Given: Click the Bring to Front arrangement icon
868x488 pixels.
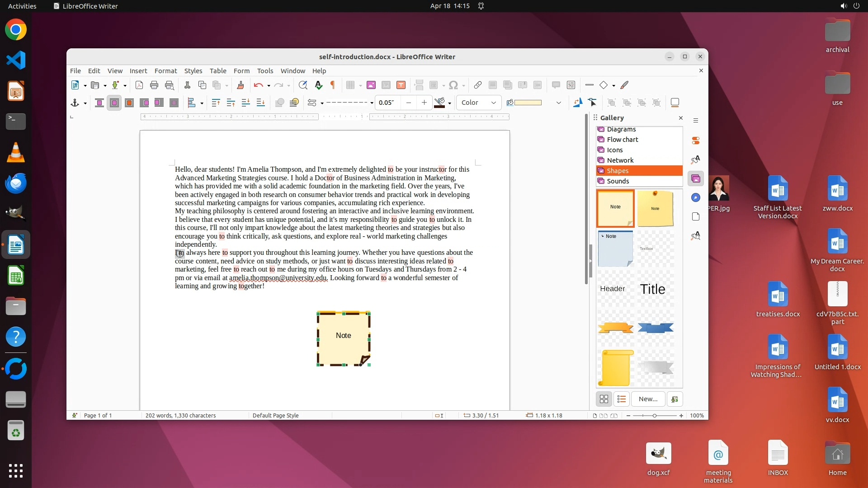Looking at the screenshot, I should pos(216,103).
